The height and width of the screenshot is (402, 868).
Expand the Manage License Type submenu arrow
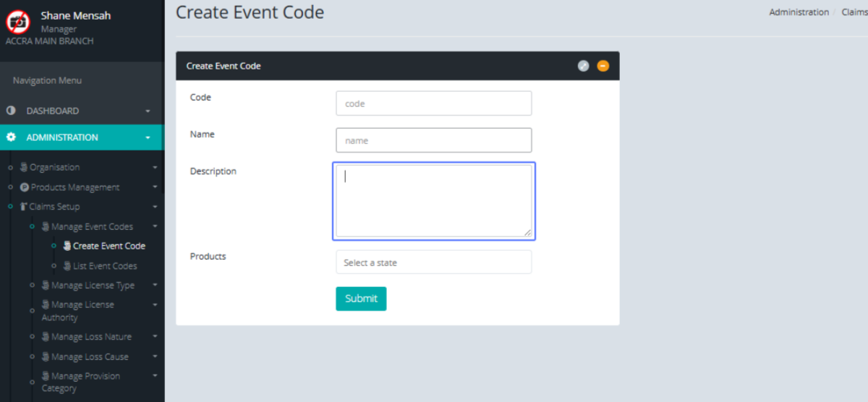155,286
